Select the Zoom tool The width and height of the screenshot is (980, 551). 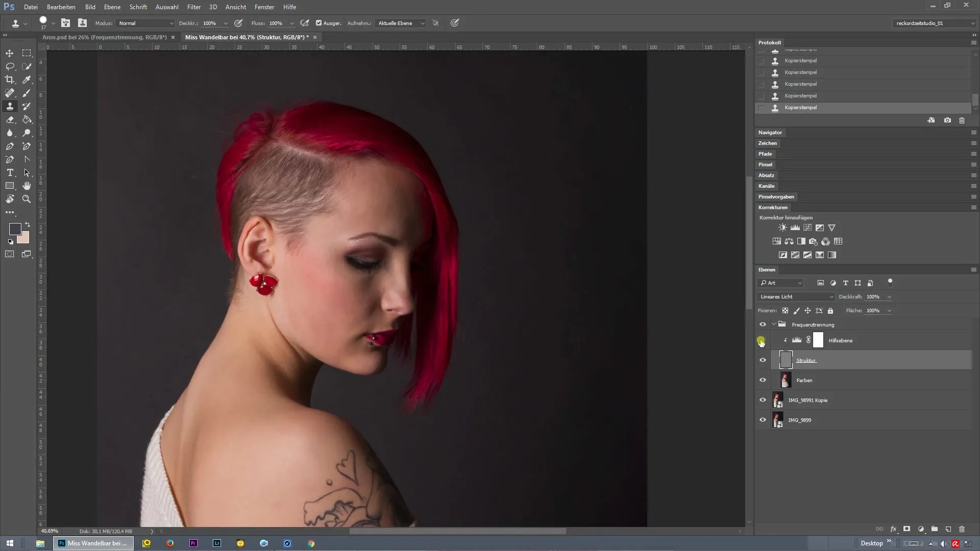pyautogui.click(x=27, y=199)
